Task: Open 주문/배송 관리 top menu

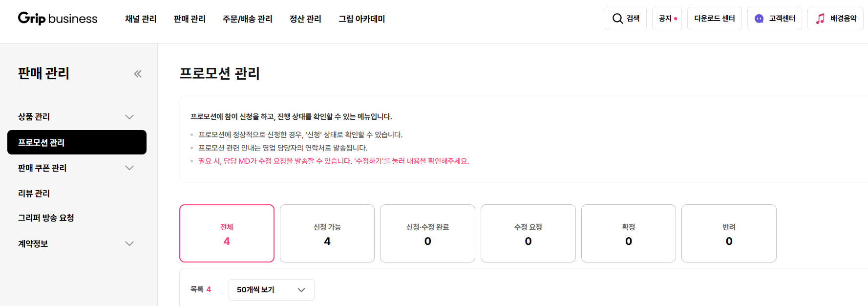Action: (x=247, y=19)
